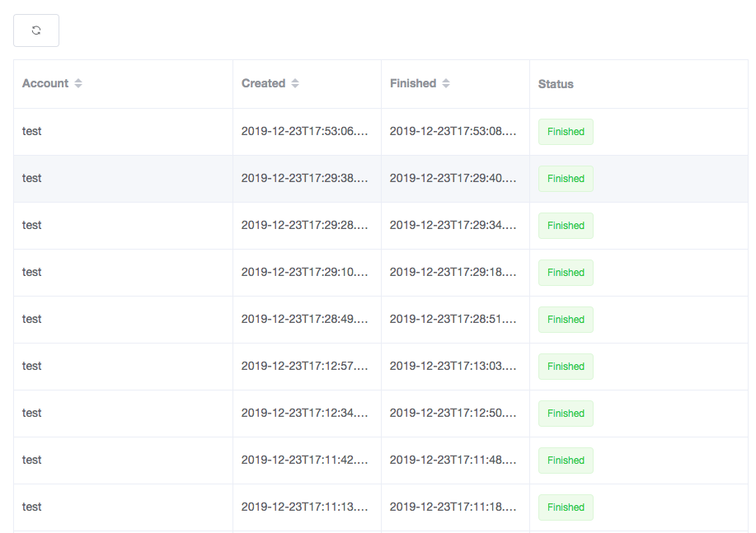Click the Created header label

263,83
